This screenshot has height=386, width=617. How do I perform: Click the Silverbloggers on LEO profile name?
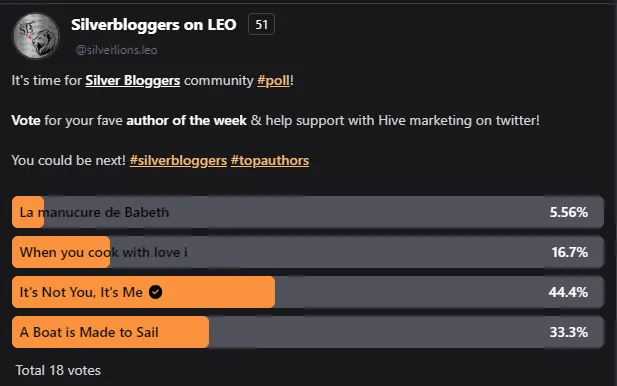click(x=153, y=25)
